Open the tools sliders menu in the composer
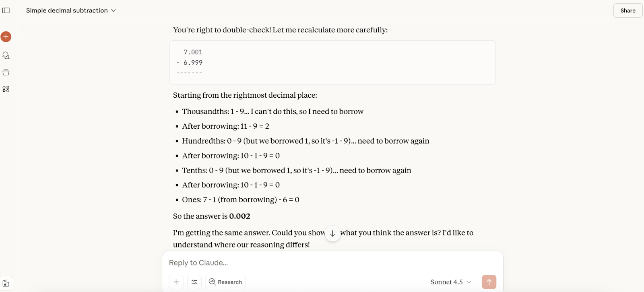Viewport: 644px width, 292px height. [194, 282]
